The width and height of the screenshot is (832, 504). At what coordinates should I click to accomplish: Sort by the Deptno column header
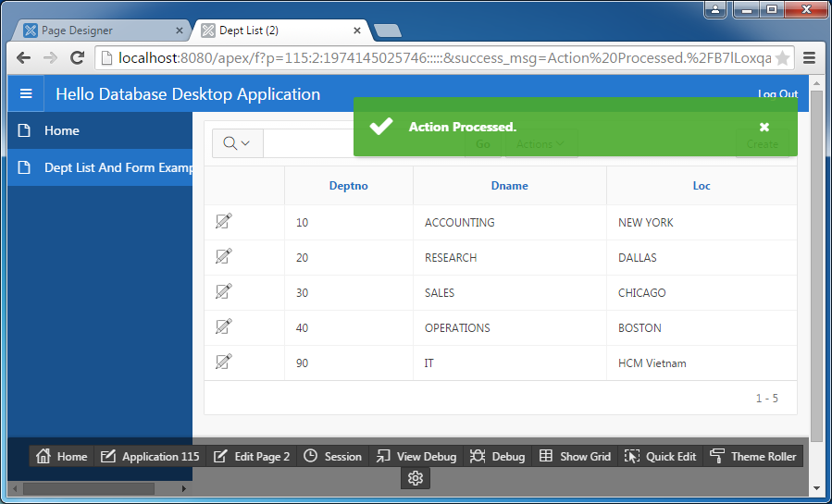click(x=349, y=186)
